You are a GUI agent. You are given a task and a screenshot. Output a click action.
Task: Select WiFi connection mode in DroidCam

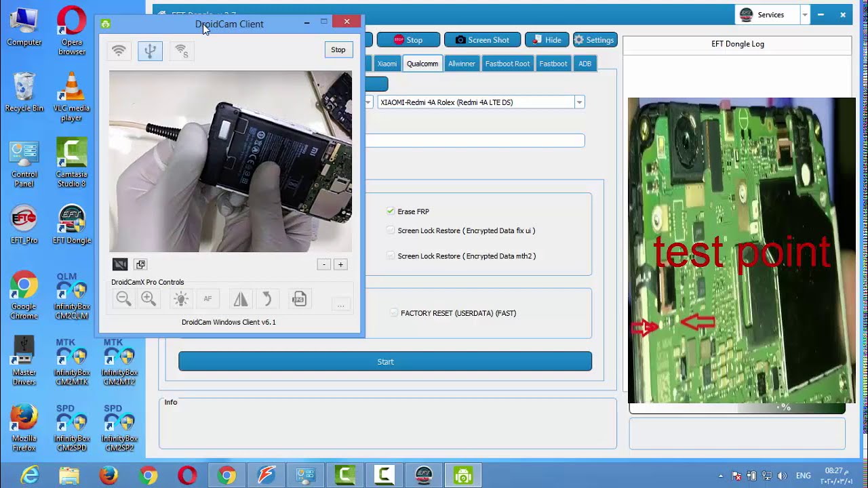119,51
